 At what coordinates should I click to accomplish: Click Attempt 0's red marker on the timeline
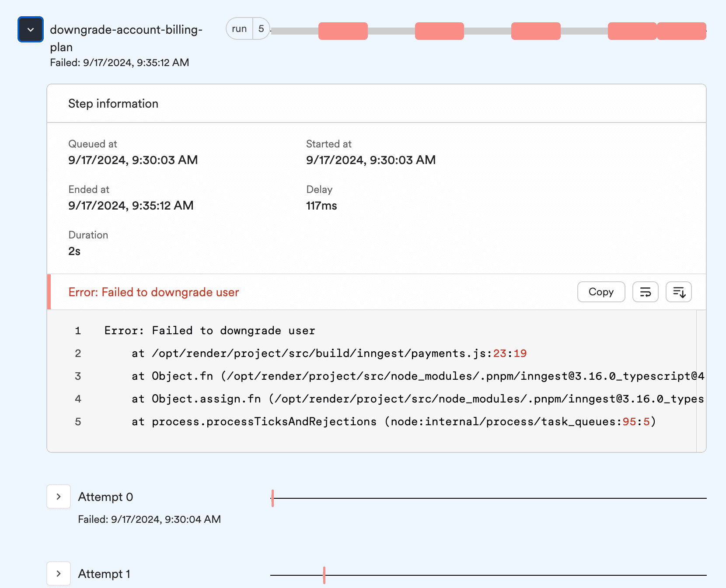point(273,497)
